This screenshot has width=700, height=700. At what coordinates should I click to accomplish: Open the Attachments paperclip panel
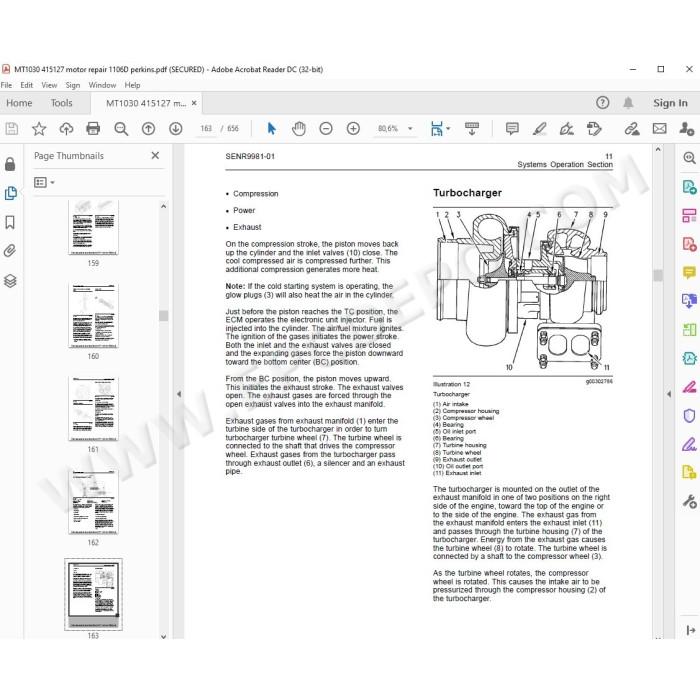10,251
